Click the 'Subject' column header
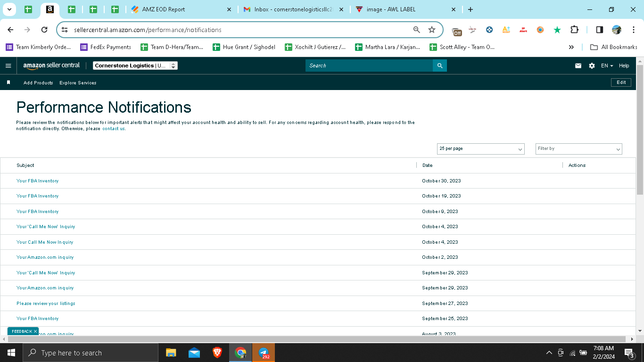 (x=25, y=165)
